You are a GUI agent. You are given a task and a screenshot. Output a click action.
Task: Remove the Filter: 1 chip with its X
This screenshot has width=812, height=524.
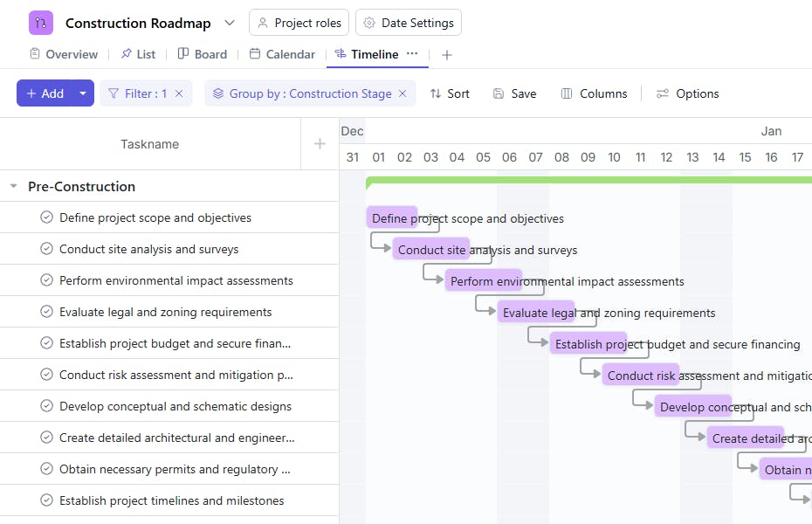coord(179,93)
